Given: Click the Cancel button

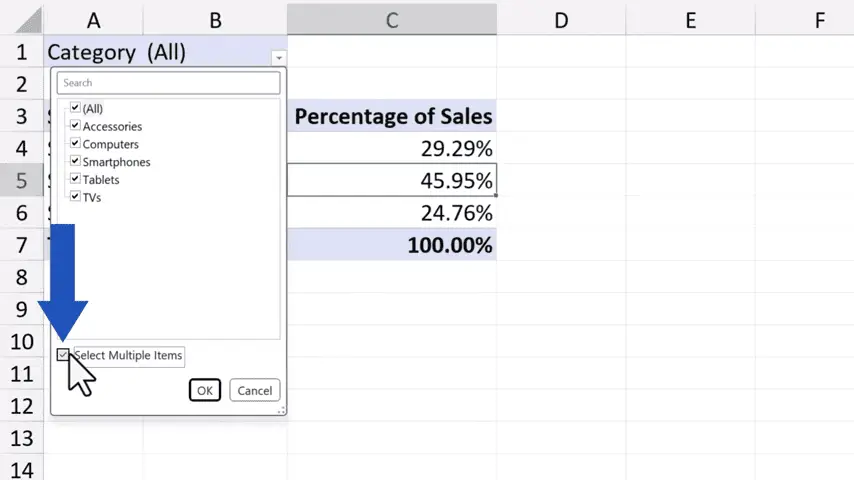Looking at the screenshot, I should [254, 390].
